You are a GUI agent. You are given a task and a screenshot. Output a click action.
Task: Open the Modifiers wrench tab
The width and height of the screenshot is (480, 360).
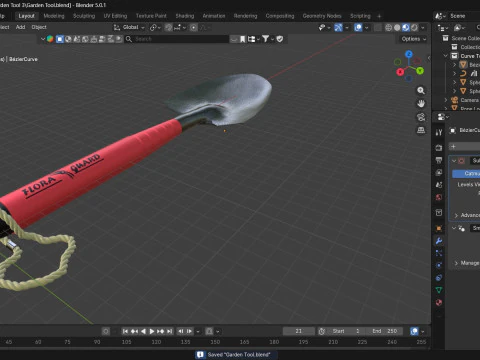pos(439,241)
